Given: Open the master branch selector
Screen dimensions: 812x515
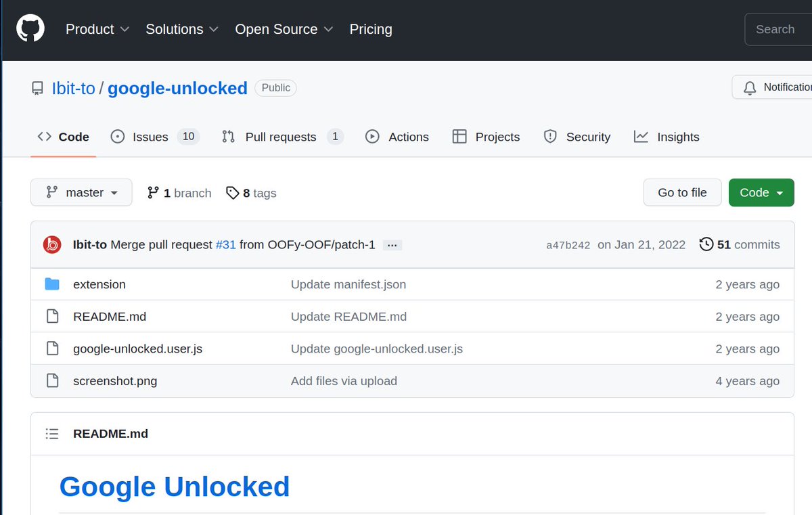Looking at the screenshot, I should coord(81,193).
